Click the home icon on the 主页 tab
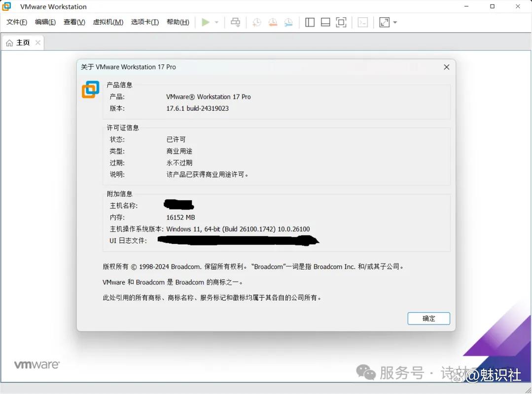This screenshot has width=532, height=394. 10,42
